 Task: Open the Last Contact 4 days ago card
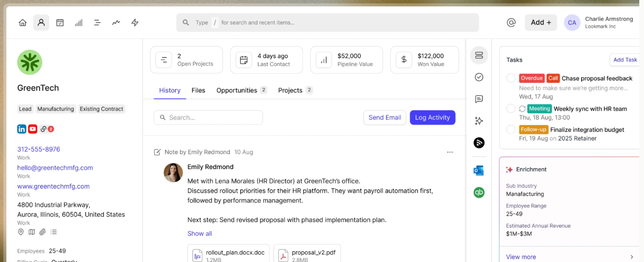click(267, 60)
